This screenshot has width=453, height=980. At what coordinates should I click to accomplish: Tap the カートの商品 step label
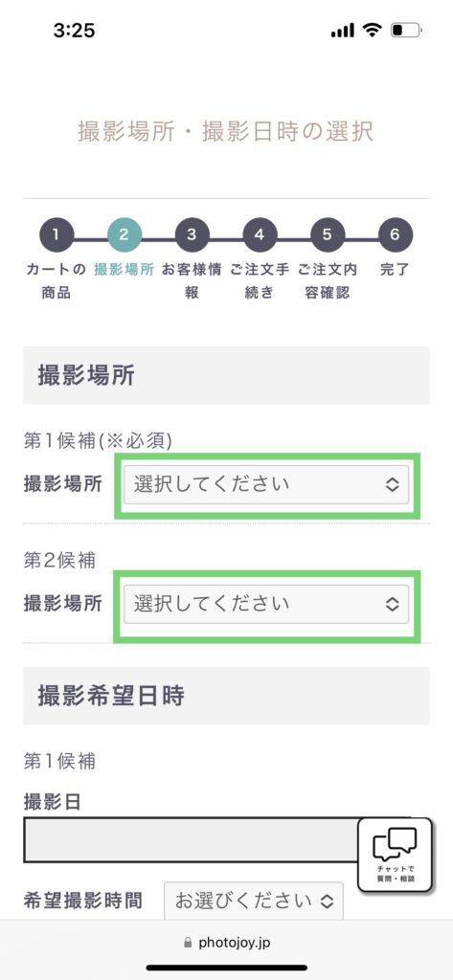coord(57,281)
